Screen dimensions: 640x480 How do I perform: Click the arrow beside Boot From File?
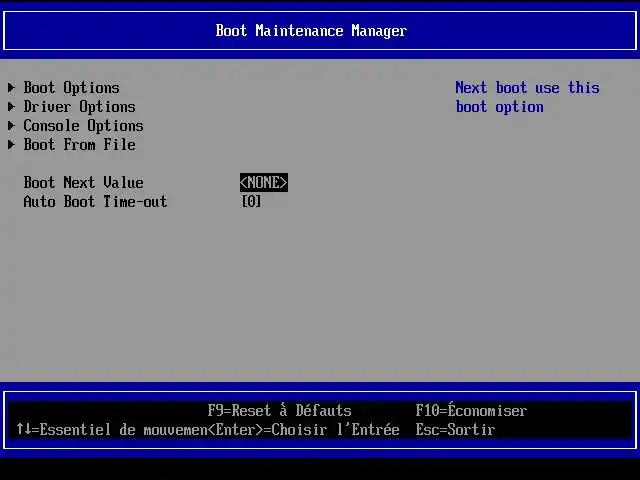point(11,144)
